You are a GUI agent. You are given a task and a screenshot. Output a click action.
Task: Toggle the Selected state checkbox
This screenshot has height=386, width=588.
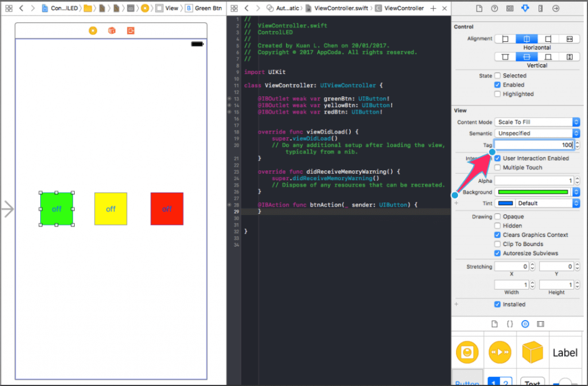(x=497, y=76)
